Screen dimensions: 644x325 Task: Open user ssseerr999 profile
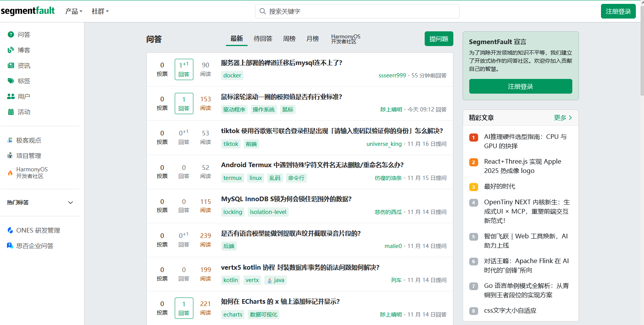pos(392,75)
